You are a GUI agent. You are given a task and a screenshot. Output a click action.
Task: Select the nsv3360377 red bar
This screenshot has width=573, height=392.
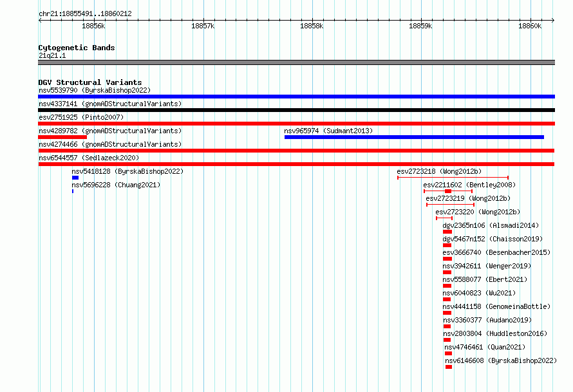447,326
